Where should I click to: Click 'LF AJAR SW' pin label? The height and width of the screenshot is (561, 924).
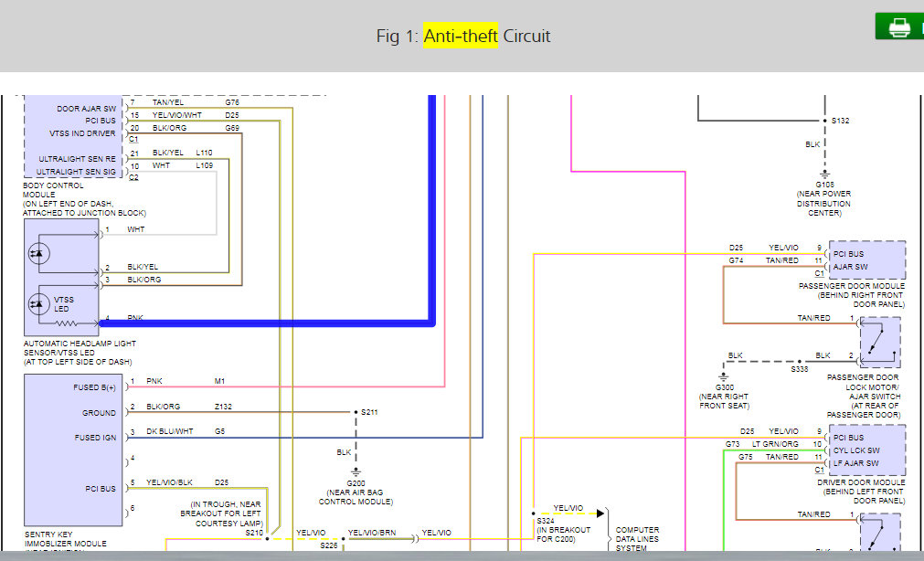(855, 463)
